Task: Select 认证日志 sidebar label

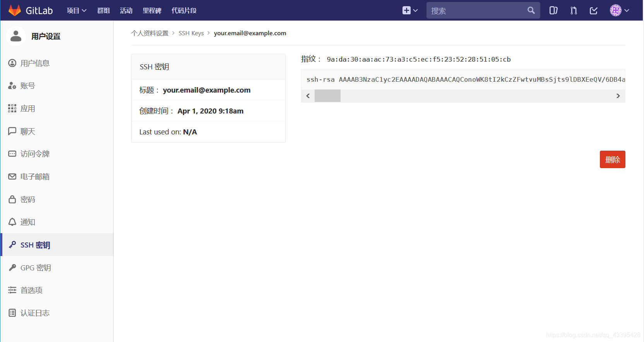Action: pyautogui.click(x=35, y=313)
